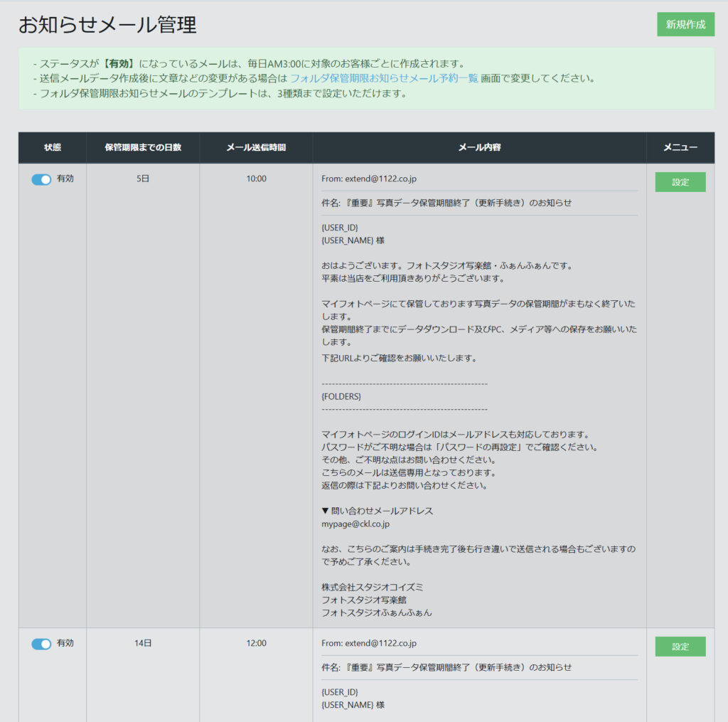Image resolution: width=728 pixels, height=722 pixels.
Task: Click the 件名 subject line in the 14日 row
Action: (446, 667)
